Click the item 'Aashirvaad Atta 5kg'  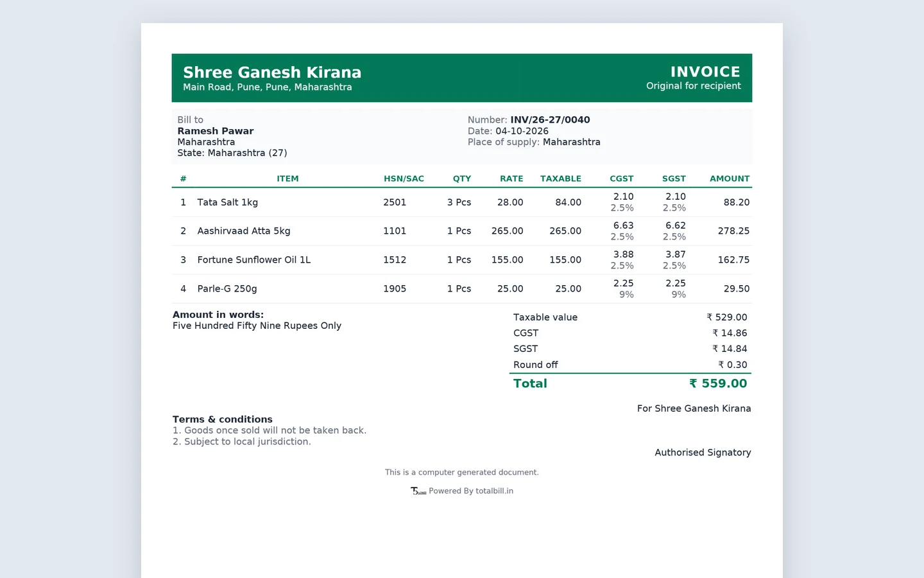coord(244,231)
